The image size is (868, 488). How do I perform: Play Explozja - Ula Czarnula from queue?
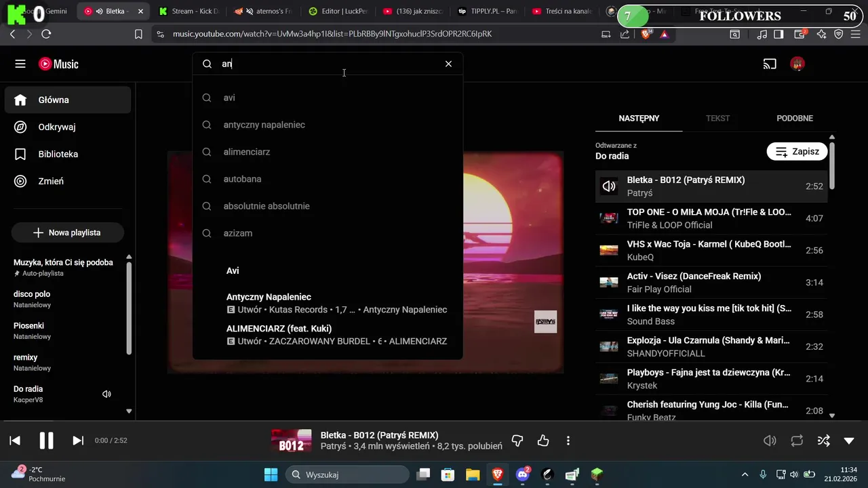coord(711,346)
